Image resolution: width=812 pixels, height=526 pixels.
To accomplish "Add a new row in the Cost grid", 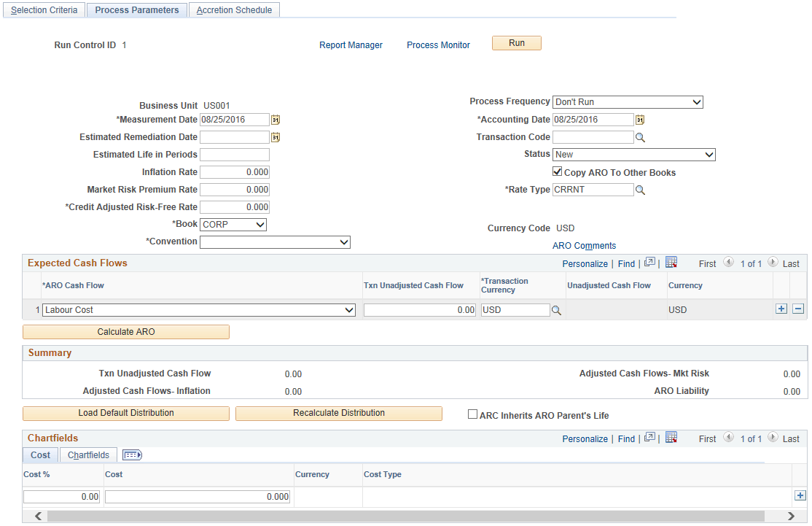I will click(800, 495).
